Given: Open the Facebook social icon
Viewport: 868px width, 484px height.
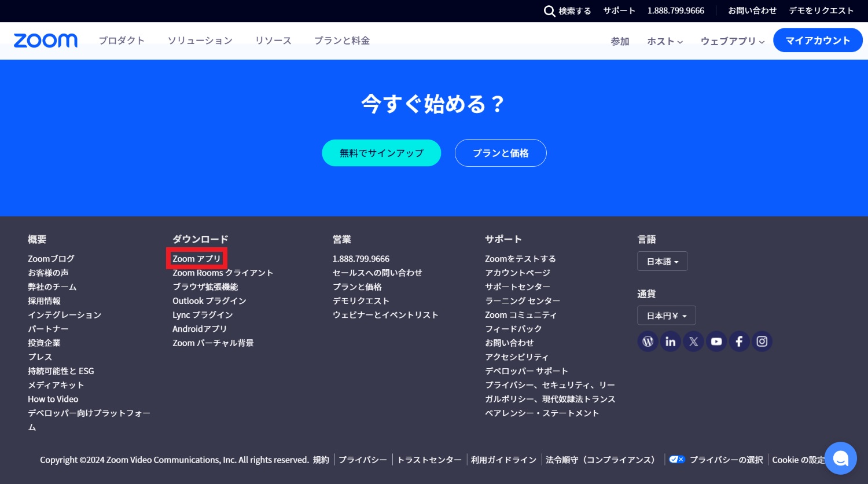Looking at the screenshot, I should [739, 342].
